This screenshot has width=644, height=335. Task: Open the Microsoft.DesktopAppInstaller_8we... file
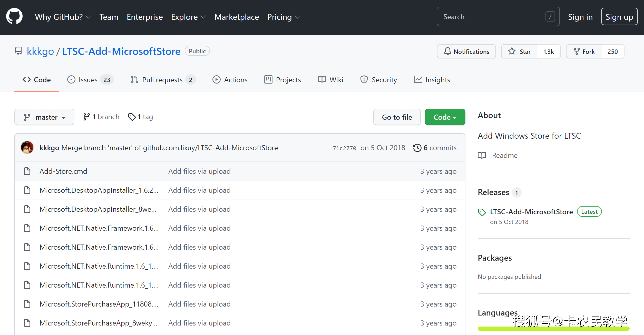(x=98, y=209)
